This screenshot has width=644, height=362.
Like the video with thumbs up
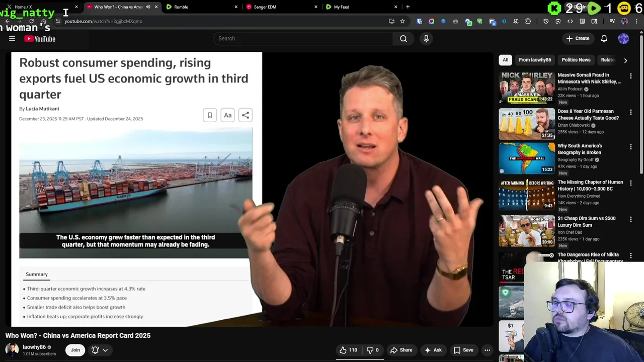click(x=348, y=350)
